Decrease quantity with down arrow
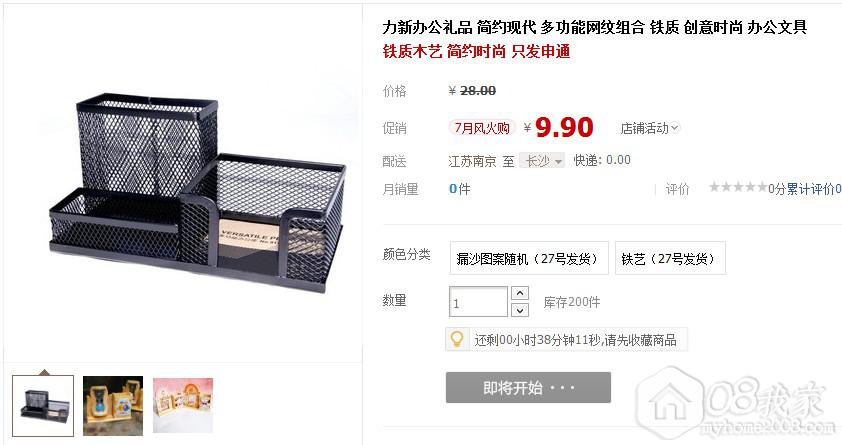Viewport: 842px width, 445px height. click(520, 310)
